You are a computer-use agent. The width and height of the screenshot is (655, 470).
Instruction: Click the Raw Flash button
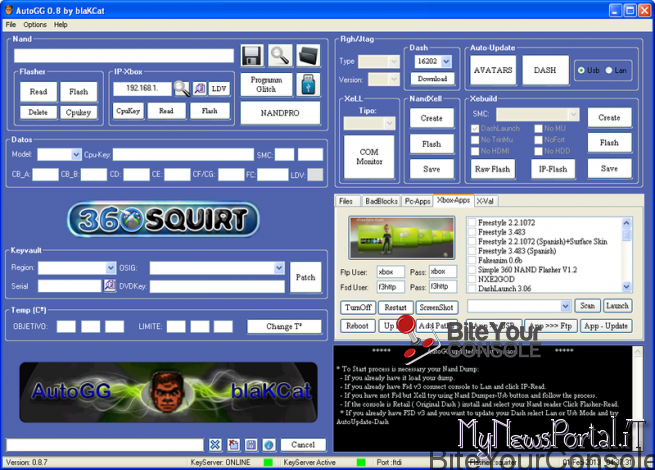493,169
